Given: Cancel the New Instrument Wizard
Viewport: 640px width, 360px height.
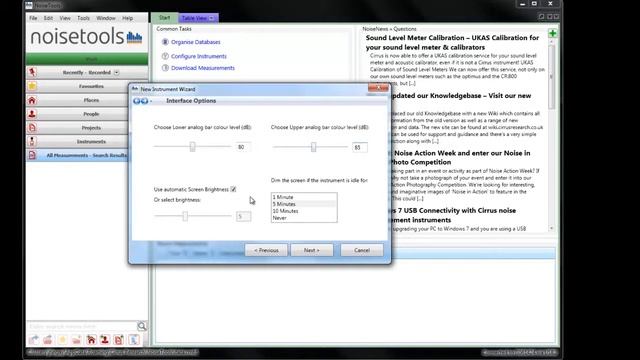Looking at the screenshot, I should [x=362, y=250].
